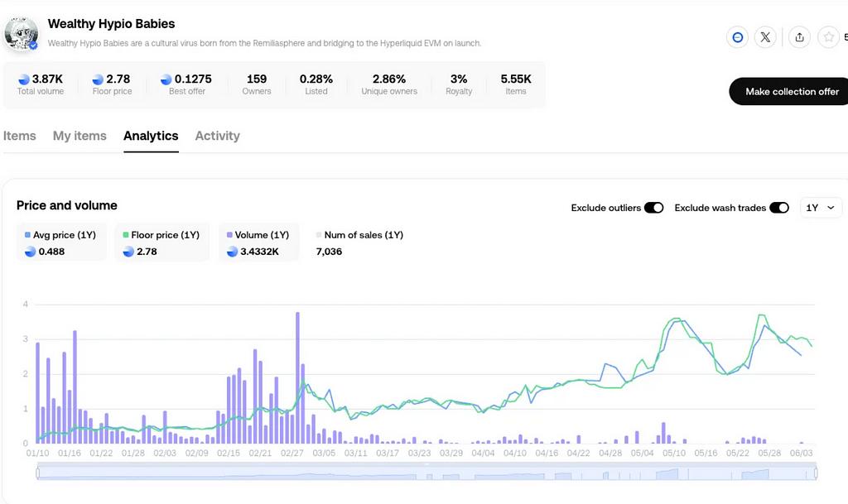Viewport: 848px width, 504px height.
Task: Click the Avg price legend color swatch
Action: click(x=27, y=235)
